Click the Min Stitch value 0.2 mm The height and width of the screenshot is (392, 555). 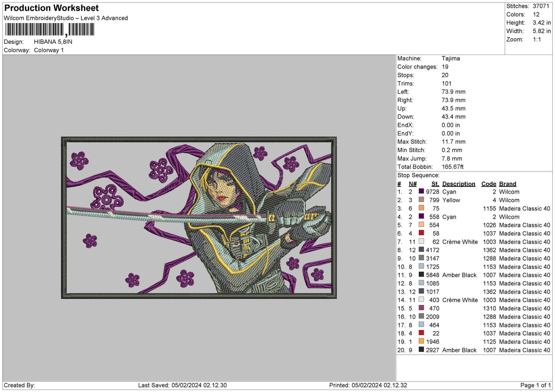coord(452,150)
